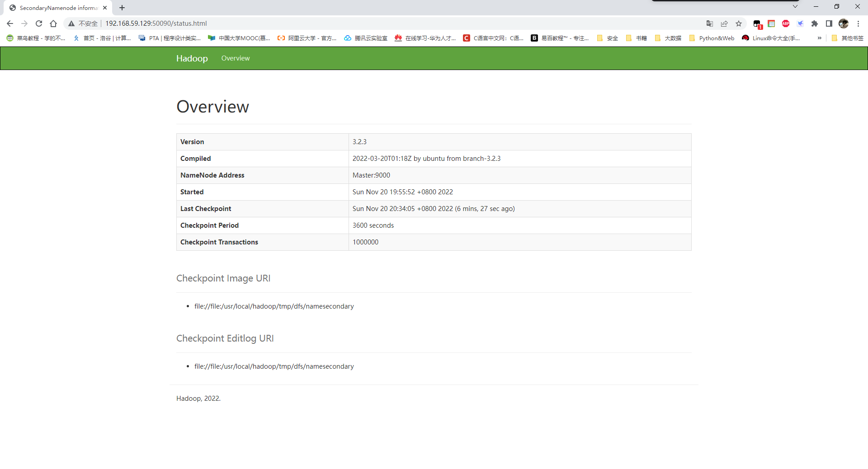
Task: Open the Linux命令大全 bookmark
Action: [x=771, y=38]
